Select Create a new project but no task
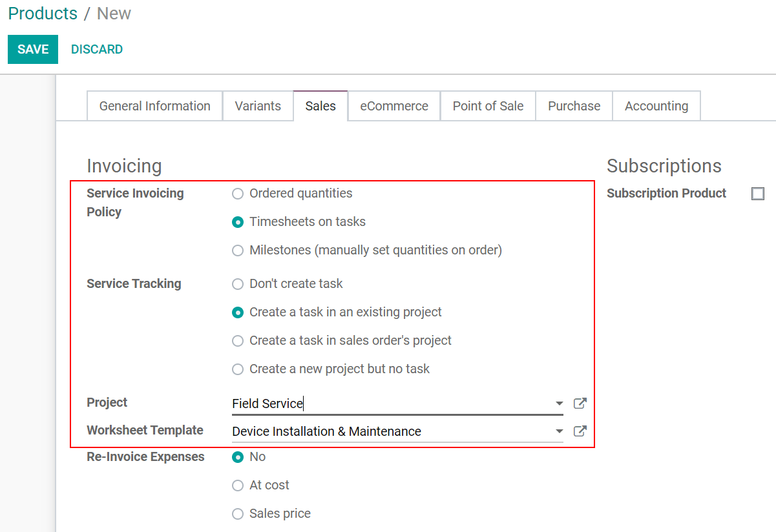The image size is (776, 532). tap(238, 369)
